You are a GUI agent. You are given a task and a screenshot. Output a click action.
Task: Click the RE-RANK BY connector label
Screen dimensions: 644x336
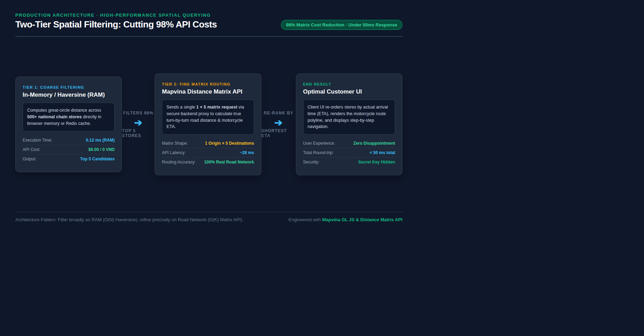coord(278,113)
